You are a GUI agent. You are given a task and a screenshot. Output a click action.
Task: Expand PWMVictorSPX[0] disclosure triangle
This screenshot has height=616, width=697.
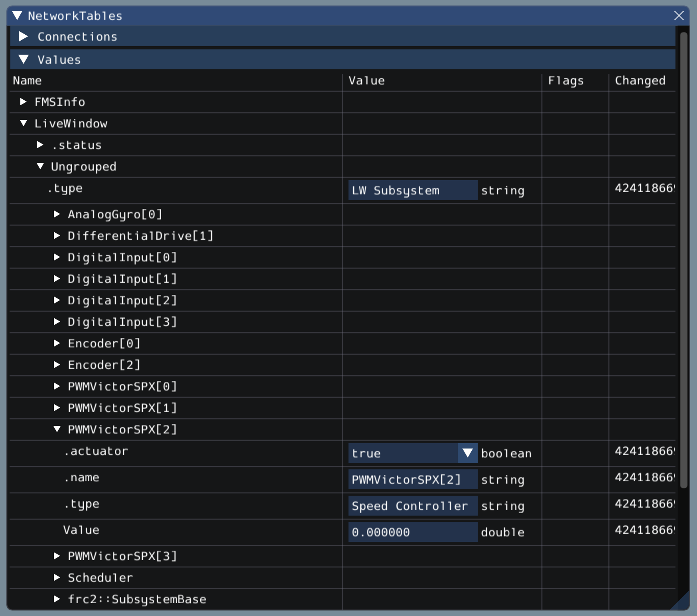(57, 386)
